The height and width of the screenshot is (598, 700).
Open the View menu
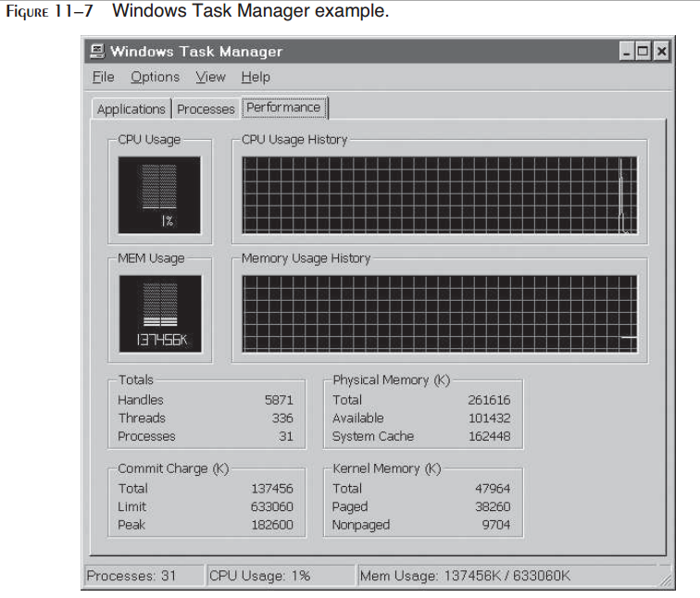click(x=210, y=77)
